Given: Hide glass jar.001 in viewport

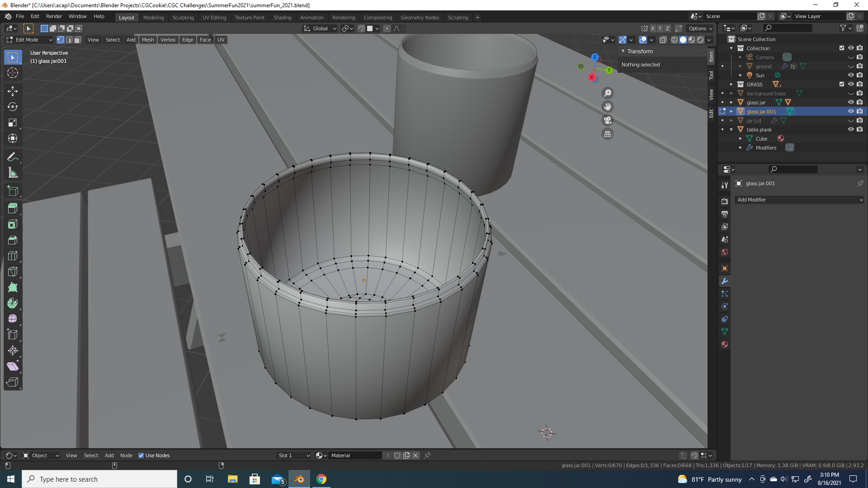Looking at the screenshot, I should pyautogui.click(x=851, y=111).
